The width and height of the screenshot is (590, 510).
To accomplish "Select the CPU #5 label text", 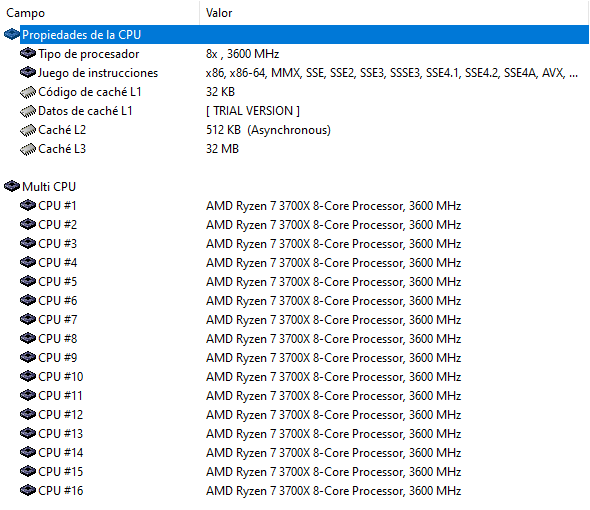I will coord(57,282).
